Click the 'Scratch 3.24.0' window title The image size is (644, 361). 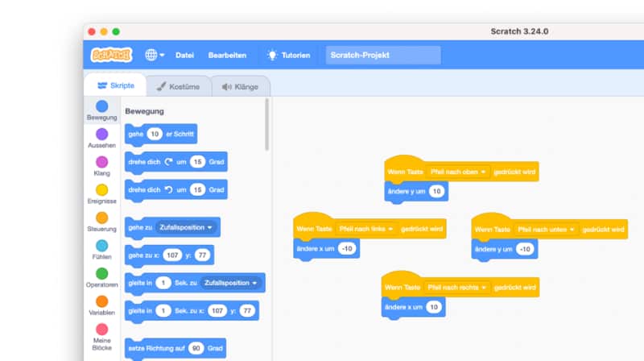519,31
